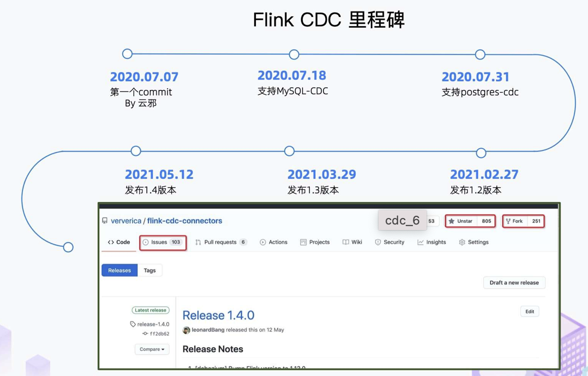Click Draft a new release
The height and width of the screenshot is (376, 588).
514,283
